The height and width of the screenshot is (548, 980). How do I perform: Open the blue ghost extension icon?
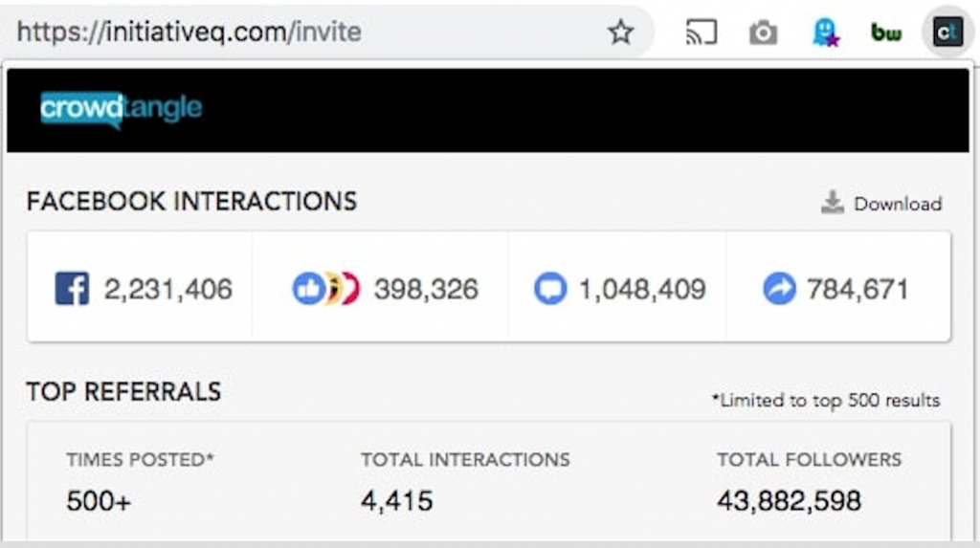click(825, 33)
